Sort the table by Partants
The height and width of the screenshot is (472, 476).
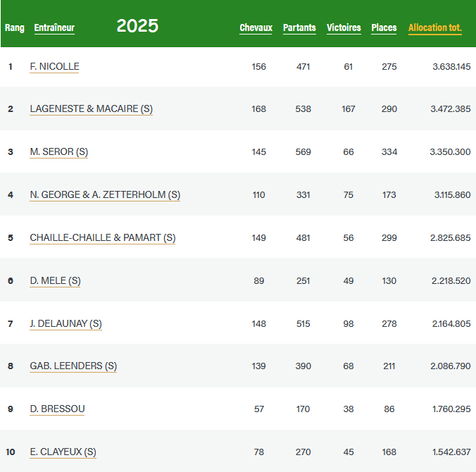point(299,28)
